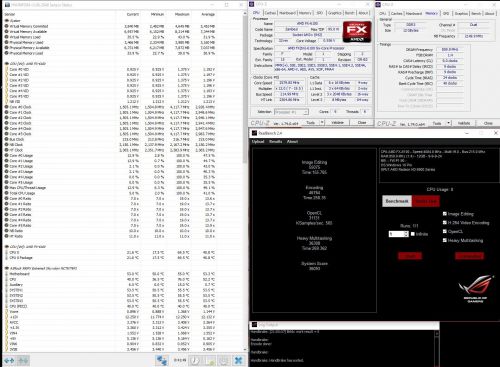This screenshot has height=367, width=500.
Task: Open SPD tab in the CPU-Z processor window
Action: coord(320,13)
